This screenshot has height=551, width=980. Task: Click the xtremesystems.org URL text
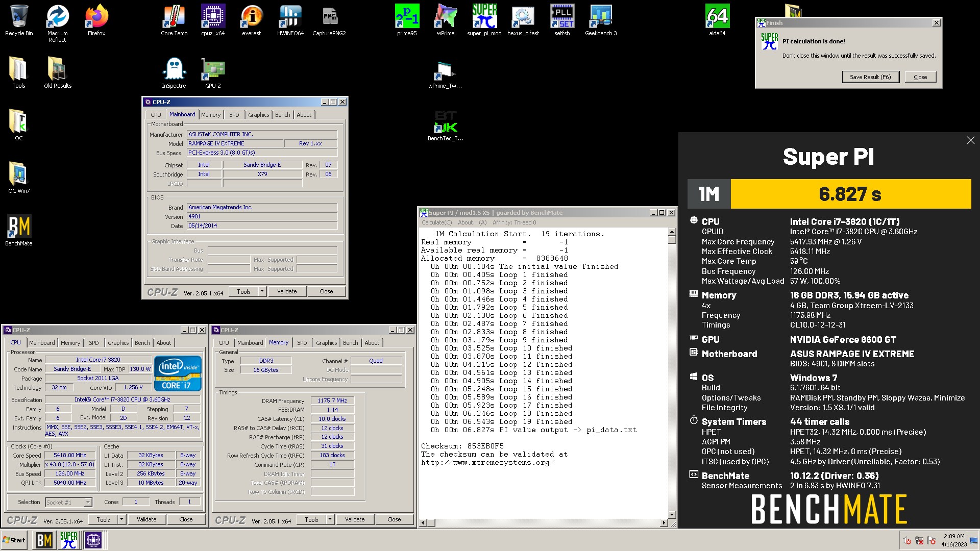pos(487,462)
